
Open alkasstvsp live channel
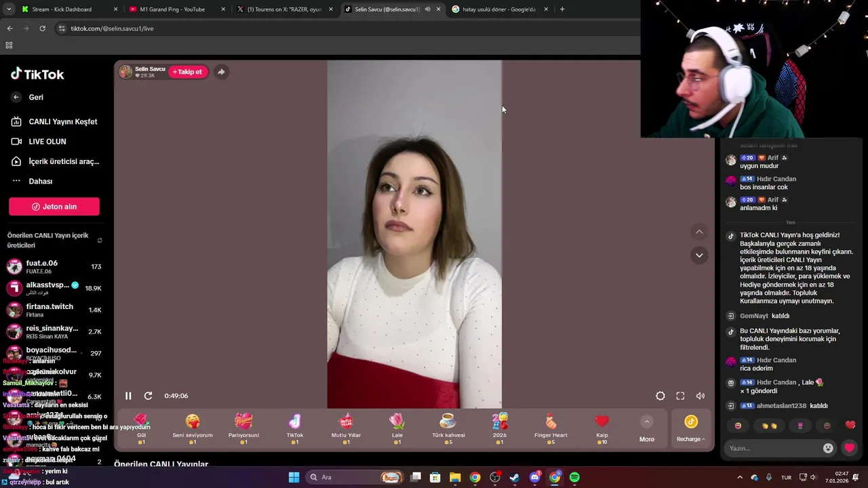pyautogui.click(x=54, y=288)
